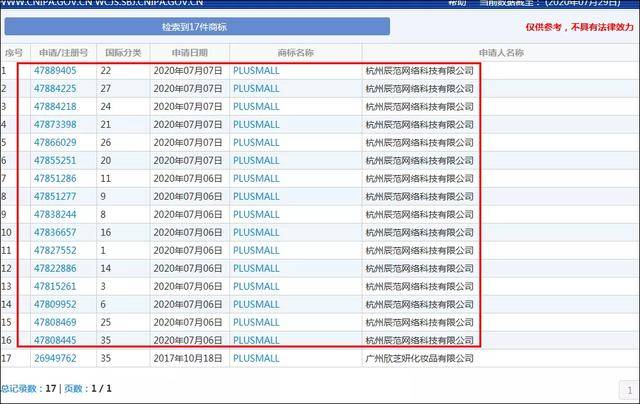Click the 序号 column header
The height and width of the screenshot is (404, 640).
[x=13, y=53]
